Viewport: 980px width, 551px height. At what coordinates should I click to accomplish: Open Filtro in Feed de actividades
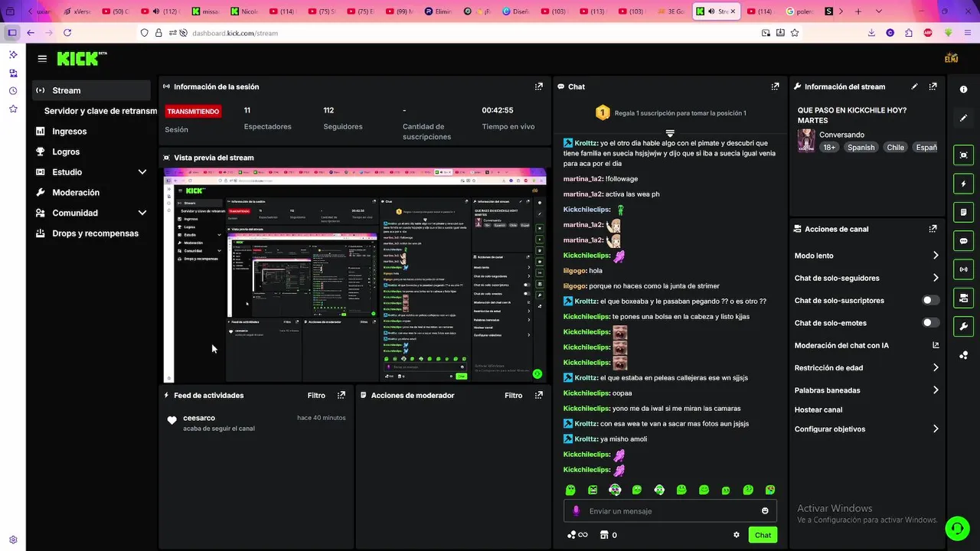point(316,396)
